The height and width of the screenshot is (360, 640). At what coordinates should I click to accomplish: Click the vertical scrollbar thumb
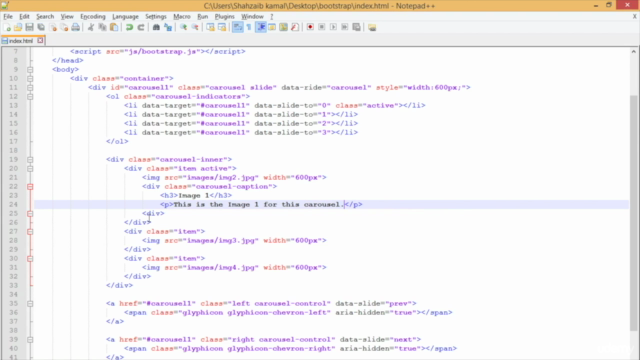pyautogui.click(x=633, y=212)
